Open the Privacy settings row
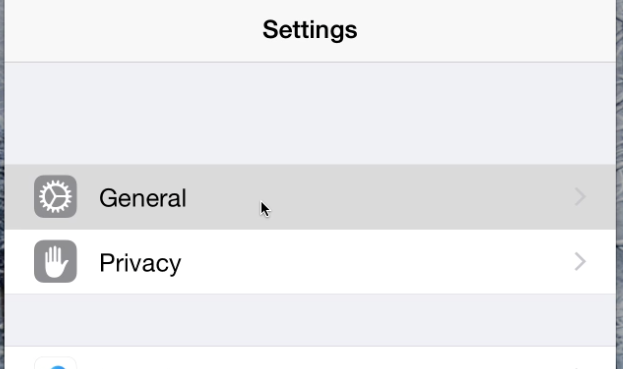 [x=310, y=262]
